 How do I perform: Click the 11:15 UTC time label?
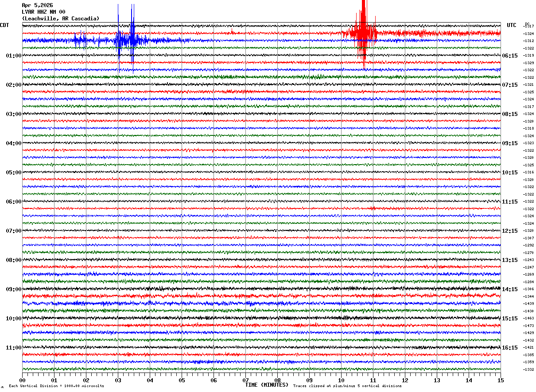[509, 201]
